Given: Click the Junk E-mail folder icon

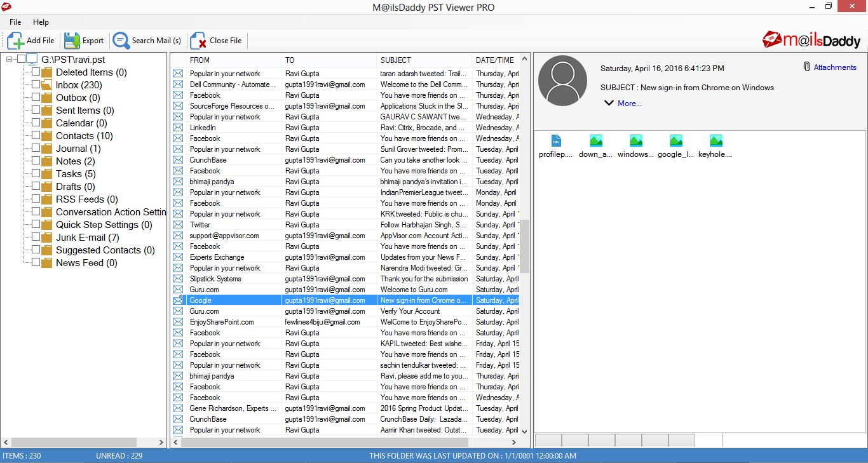Looking at the screenshot, I should tap(47, 238).
